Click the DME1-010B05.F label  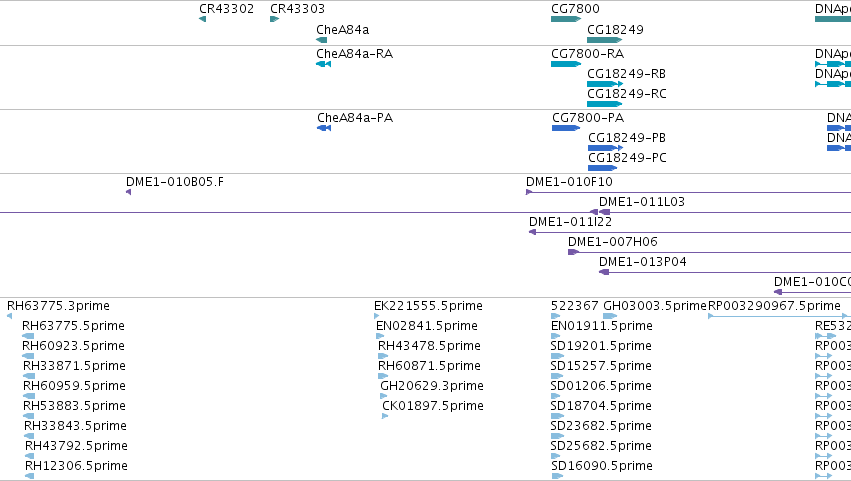175,182
